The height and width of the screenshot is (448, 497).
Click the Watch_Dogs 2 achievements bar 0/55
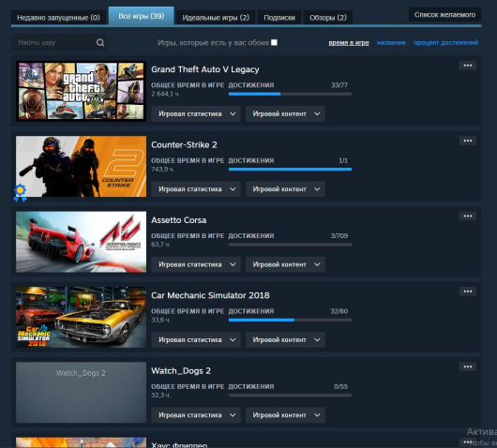click(x=290, y=396)
